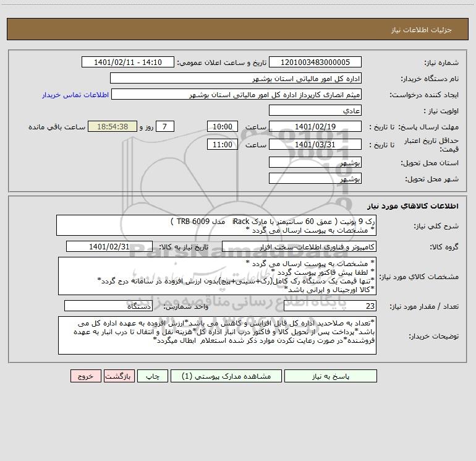Image resolution: width=476 pixels, height=461 pixels.
Task: Open مشاهده مدارک پیوستی (1) button
Action: tap(226, 376)
